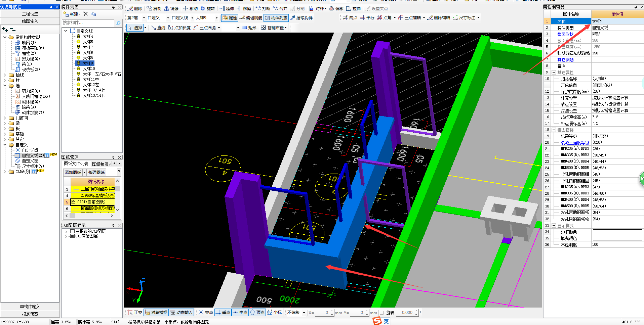Click the 整理图纸 button
This screenshot has width=644, height=325.
[96, 172]
